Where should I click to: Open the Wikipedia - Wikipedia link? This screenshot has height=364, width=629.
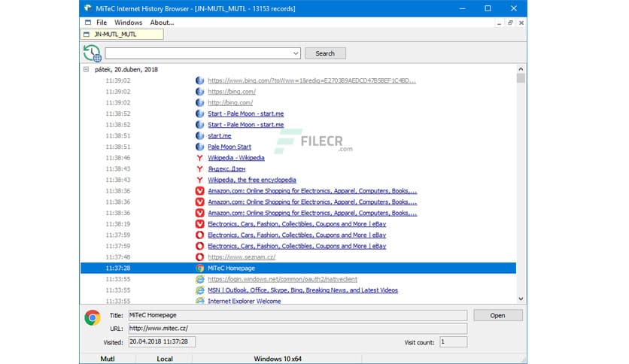coord(236,157)
